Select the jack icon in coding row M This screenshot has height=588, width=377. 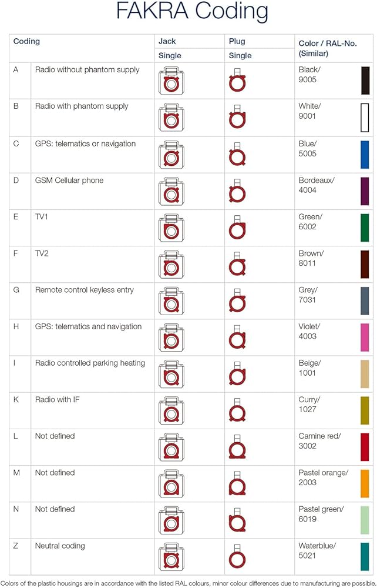point(171,484)
